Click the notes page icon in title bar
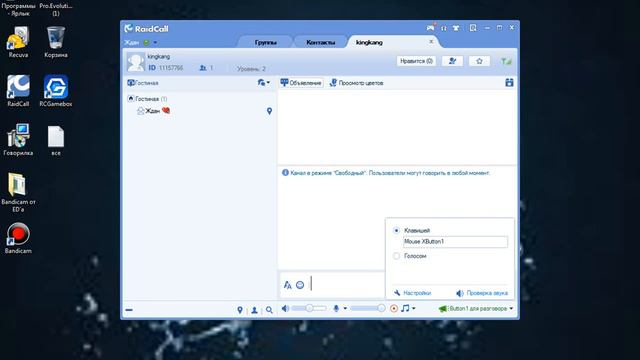The image size is (640, 360). click(x=473, y=28)
